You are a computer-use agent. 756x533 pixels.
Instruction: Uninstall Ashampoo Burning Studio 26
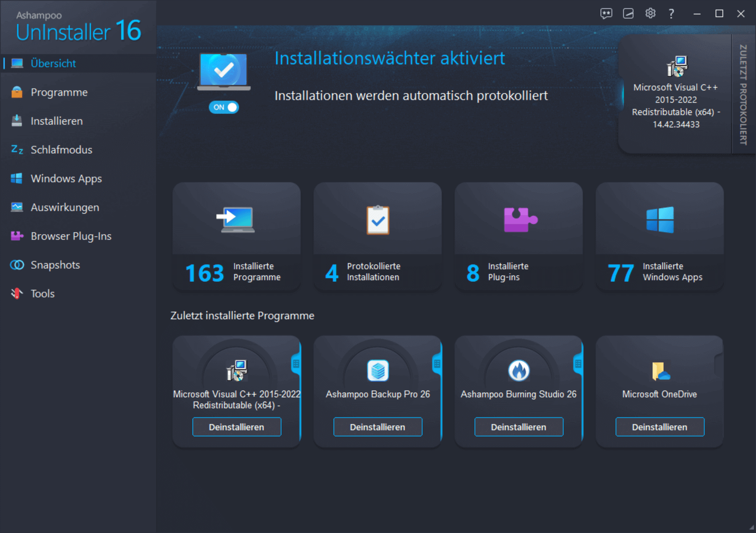[x=519, y=427]
